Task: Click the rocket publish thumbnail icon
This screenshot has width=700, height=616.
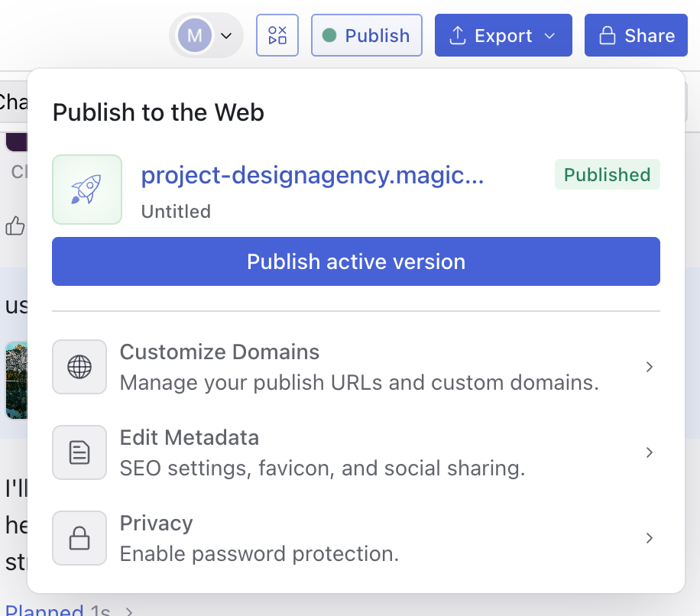Action: [86, 190]
